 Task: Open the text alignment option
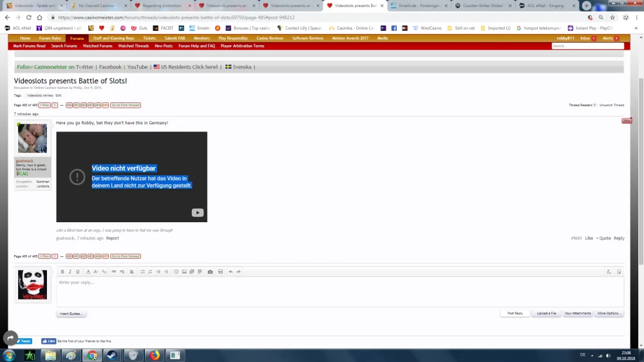pyautogui.click(x=132, y=272)
